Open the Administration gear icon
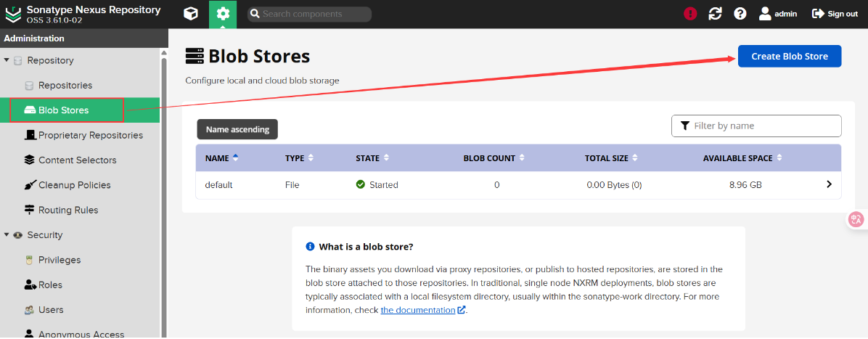The height and width of the screenshot is (339, 868). (223, 14)
